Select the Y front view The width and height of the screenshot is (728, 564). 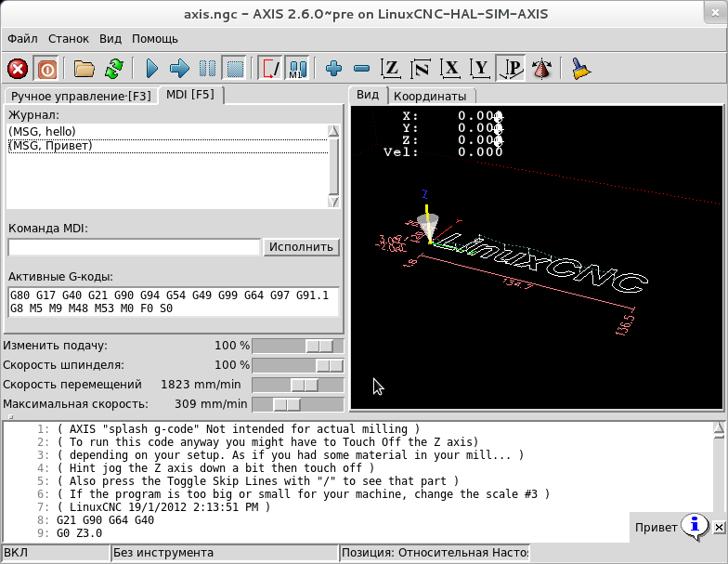[x=481, y=69]
